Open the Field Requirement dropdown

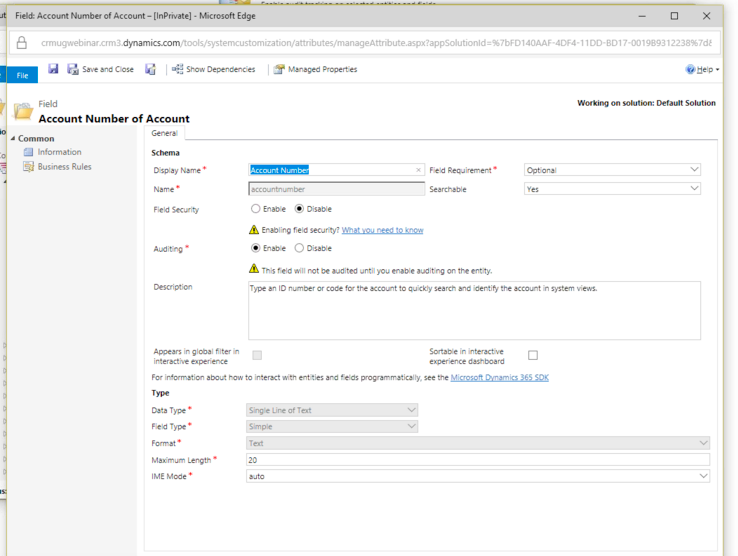pyautogui.click(x=612, y=170)
